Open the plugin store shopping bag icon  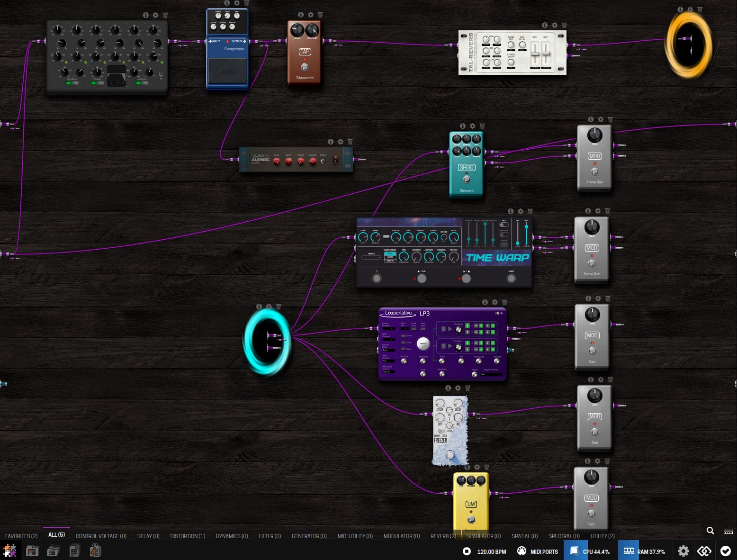pyautogui.click(x=95, y=551)
